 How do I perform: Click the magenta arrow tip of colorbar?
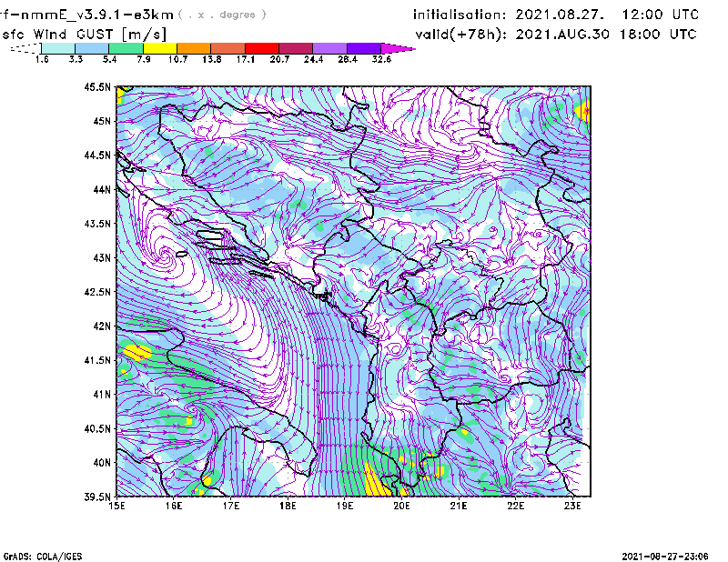(399, 47)
